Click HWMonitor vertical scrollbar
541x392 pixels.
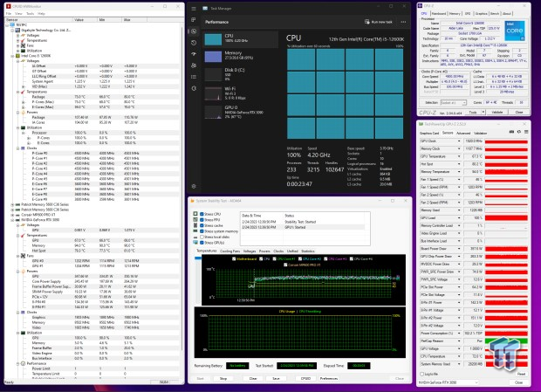(x=182, y=188)
